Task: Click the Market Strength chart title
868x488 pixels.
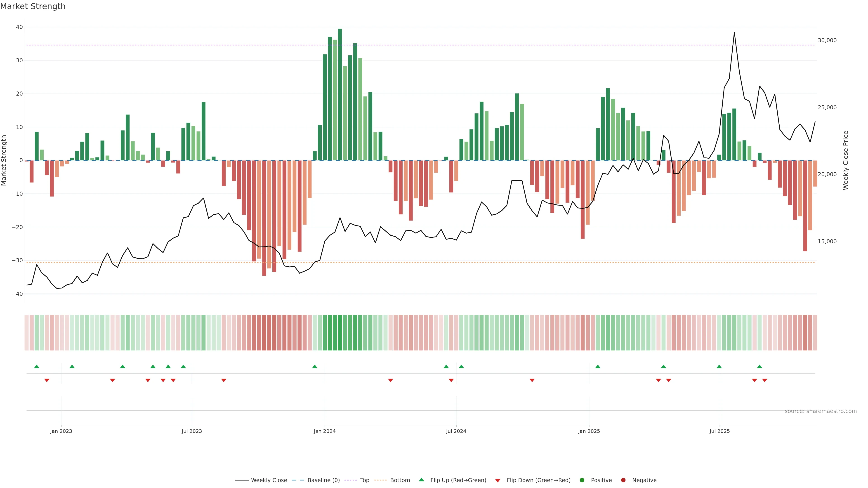Action: pyautogui.click(x=33, y=6)
